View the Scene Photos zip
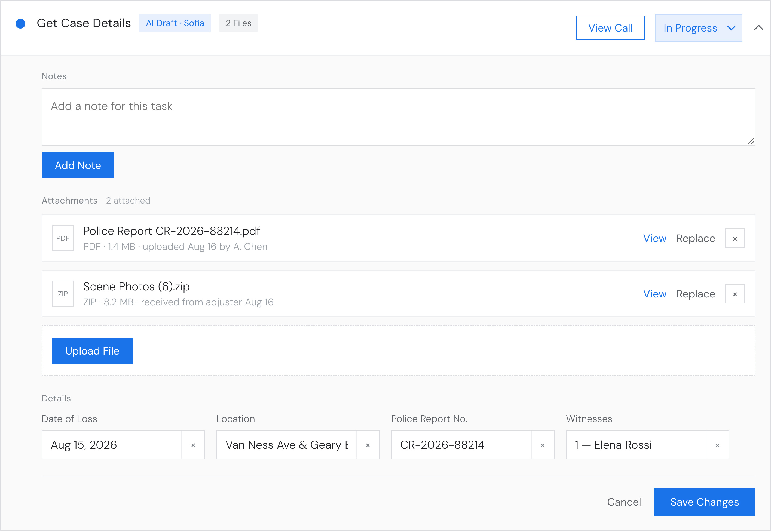Viewport: 771px width, 532px height. 655,294
